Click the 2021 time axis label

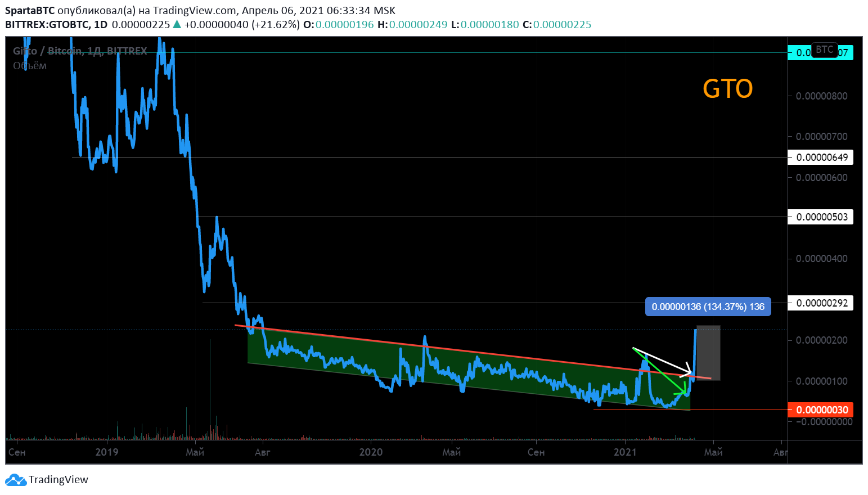coord(625,452)
